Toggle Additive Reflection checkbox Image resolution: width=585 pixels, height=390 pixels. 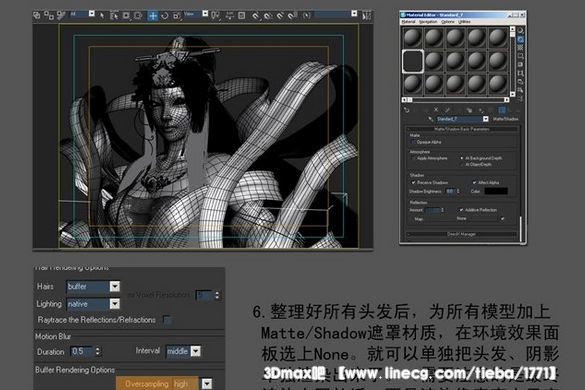[x=462, y=210]
